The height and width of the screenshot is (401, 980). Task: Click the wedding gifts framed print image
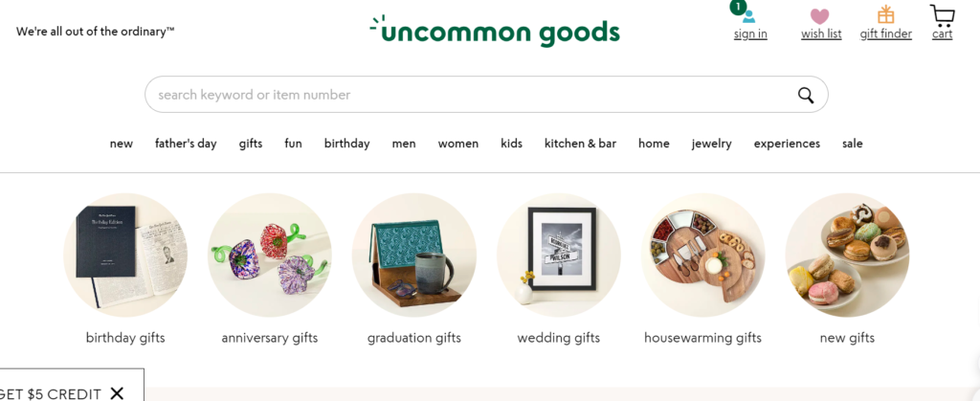559,256
